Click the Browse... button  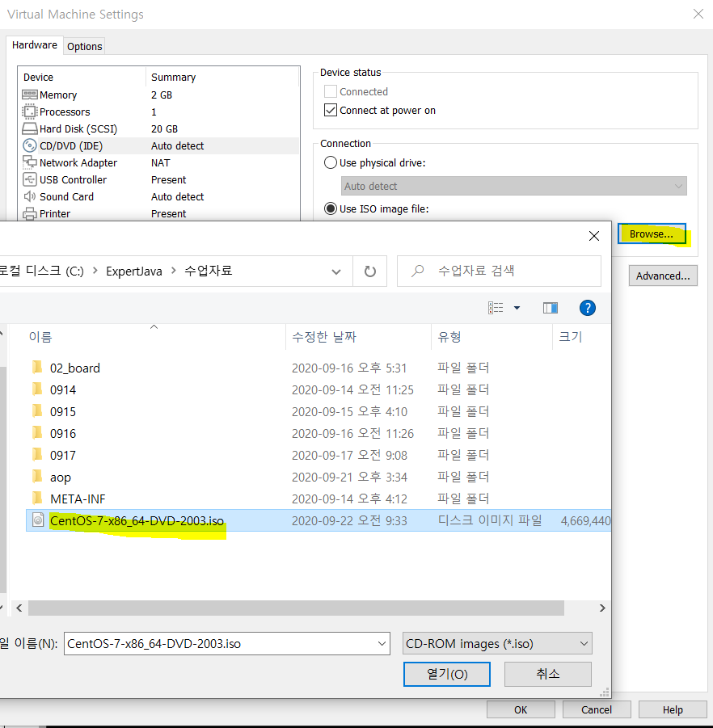coord(652,234)
